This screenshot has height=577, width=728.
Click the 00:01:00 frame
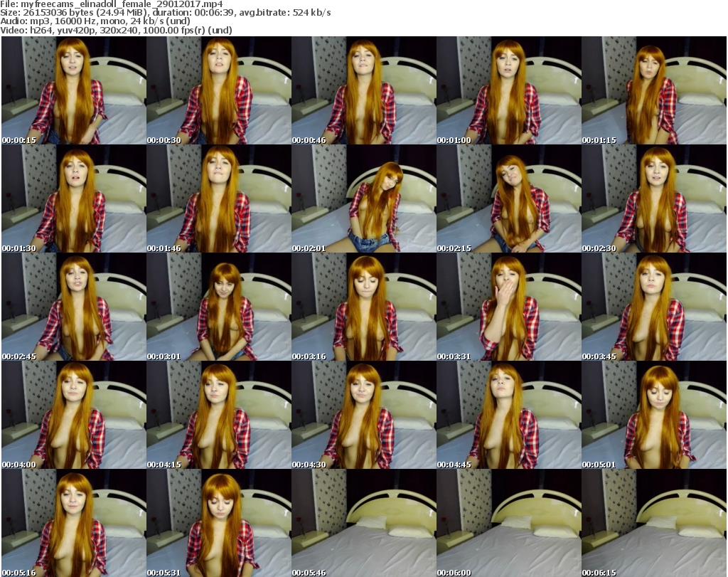click(508, 90)
